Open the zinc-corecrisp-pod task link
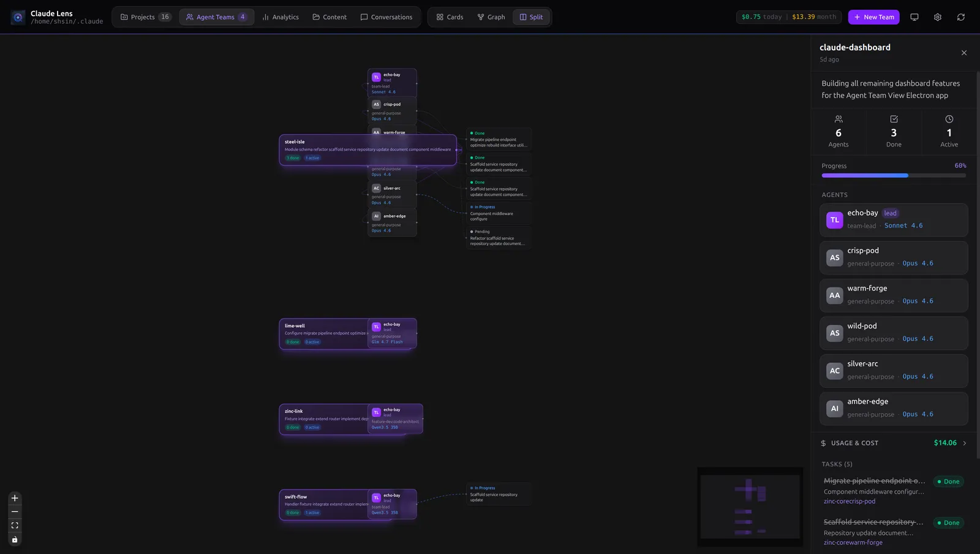980x554 pixels. pyautogui.click(x=849, y=501)
